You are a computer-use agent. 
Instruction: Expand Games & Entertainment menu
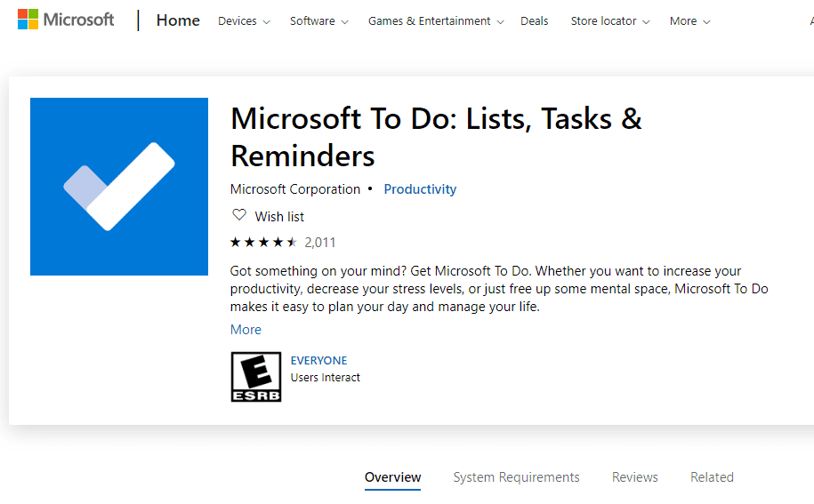click(x=436, y=21)
